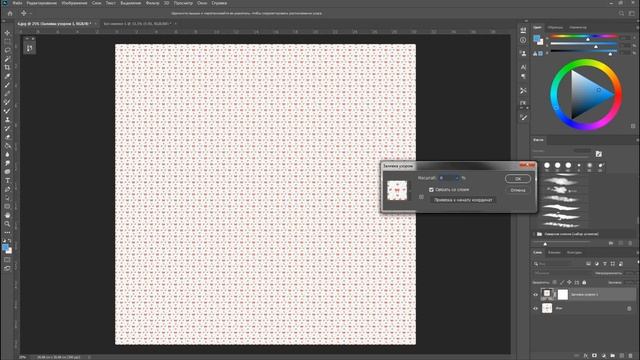The width and height of the screenshot is (640, 360).
Task: Click the add layer style fx icon
Action: point(586,356)
